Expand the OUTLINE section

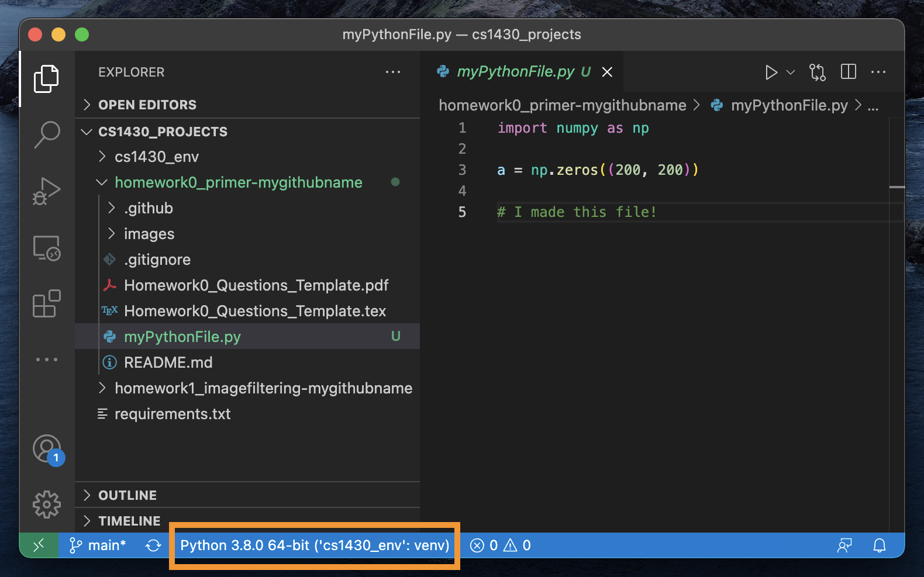pyautogui.click(x=127, y=495)
